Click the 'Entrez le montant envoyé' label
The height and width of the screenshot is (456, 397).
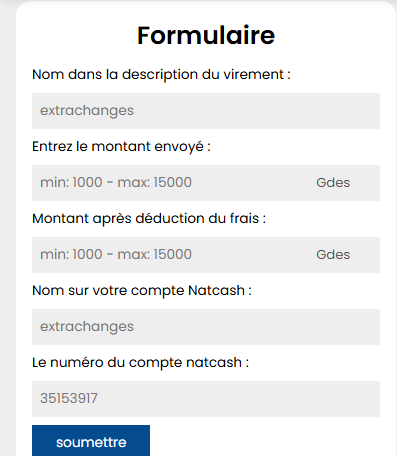121,147
